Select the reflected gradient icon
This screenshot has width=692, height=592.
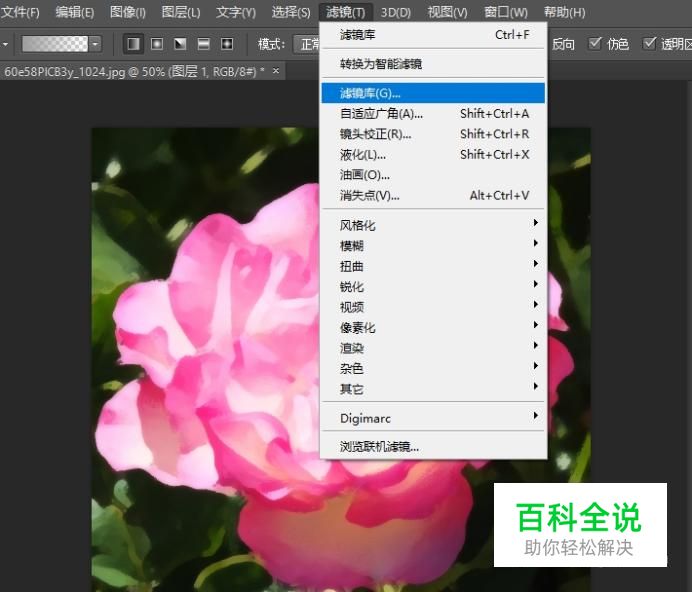pyautogui.click(x=203, y=44)
